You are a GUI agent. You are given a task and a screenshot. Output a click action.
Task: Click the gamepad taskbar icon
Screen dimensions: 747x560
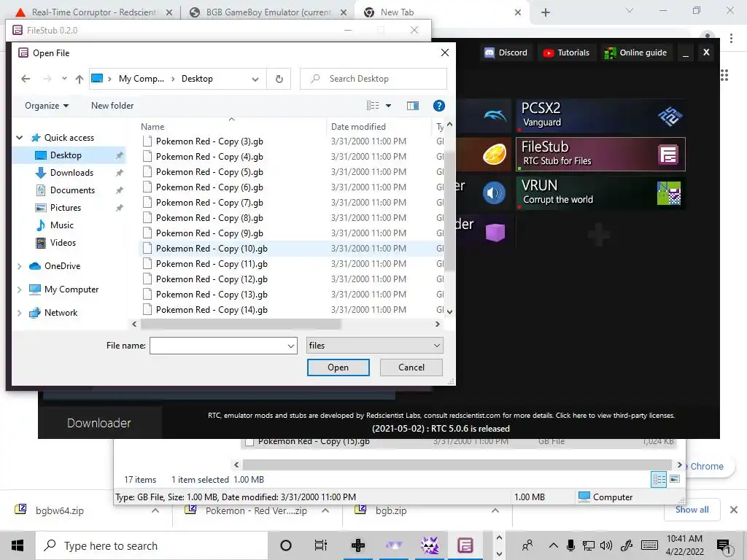(x=358, y=545)
